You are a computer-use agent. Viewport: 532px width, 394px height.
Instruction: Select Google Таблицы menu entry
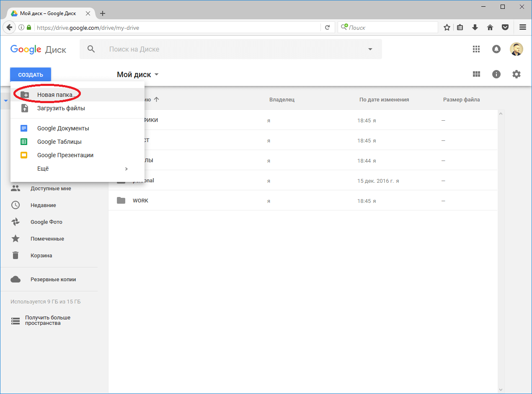click(59, 142)
